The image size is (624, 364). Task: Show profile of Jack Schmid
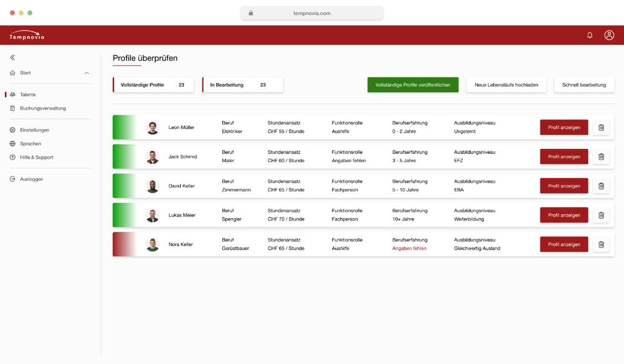[x=564, y=156]
